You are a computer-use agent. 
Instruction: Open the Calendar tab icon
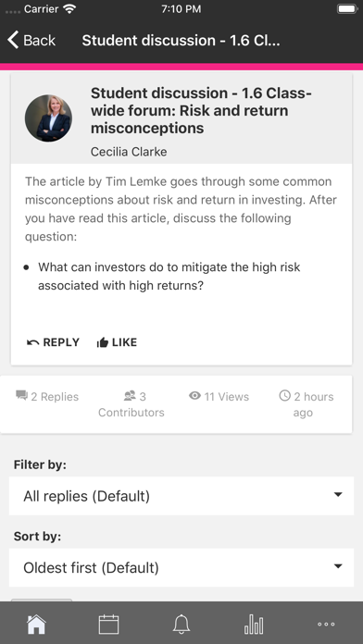coord(109,625)
